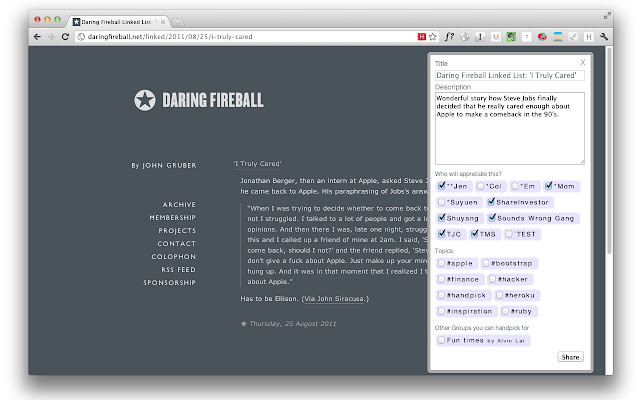Check the #heroku topic checkbox

pyautogui.click(x=499, y=295)
